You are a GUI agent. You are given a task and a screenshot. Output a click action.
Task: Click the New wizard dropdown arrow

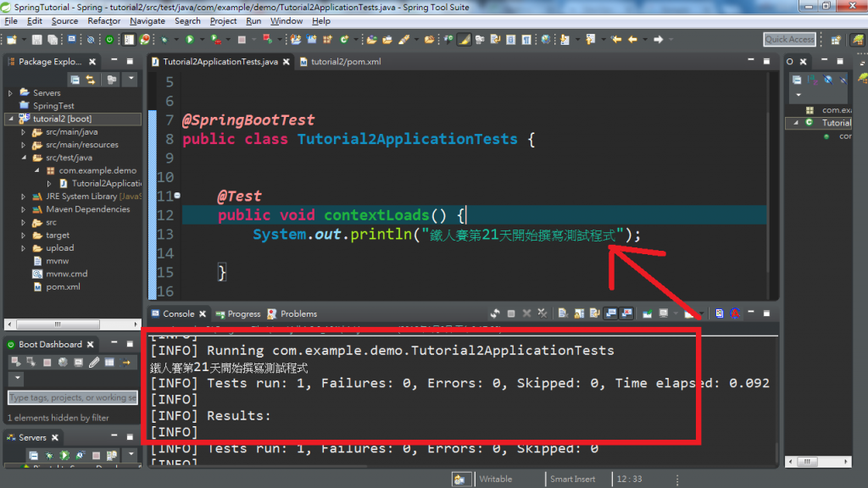[x=23, y=40]
